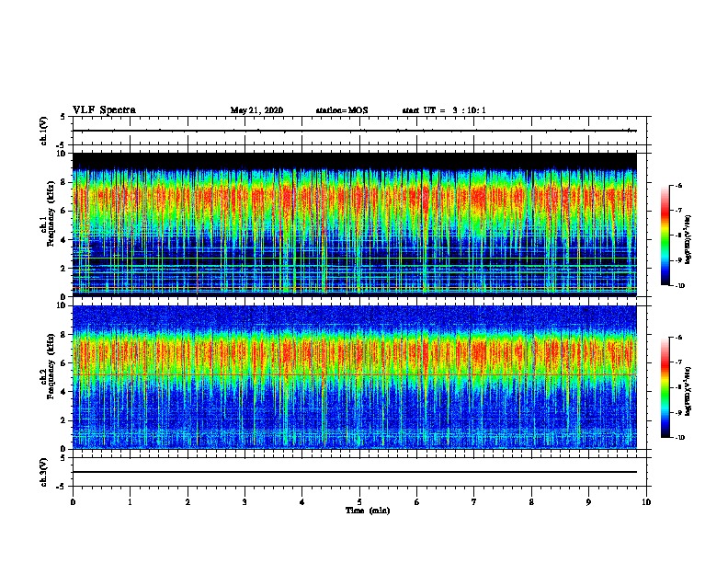Click the "0" tick on the Time axis
The image size is (728, 563).
73,502
